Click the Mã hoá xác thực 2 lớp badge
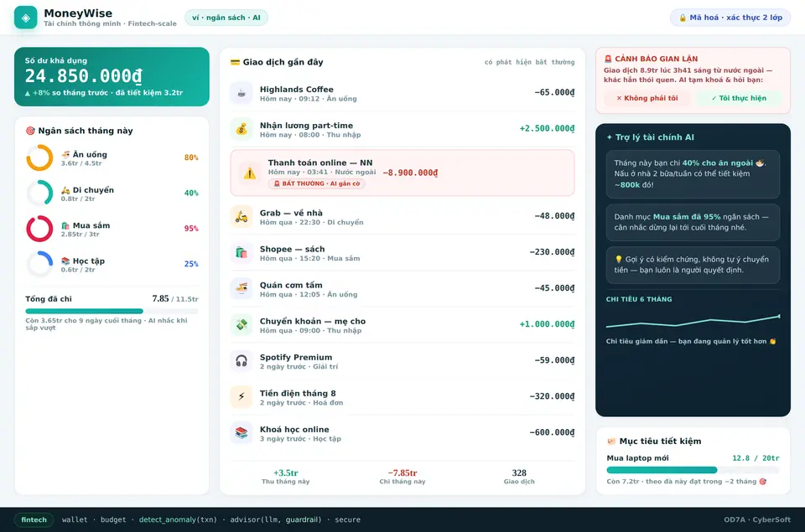The image size is (805, 532). coord(730,18)
